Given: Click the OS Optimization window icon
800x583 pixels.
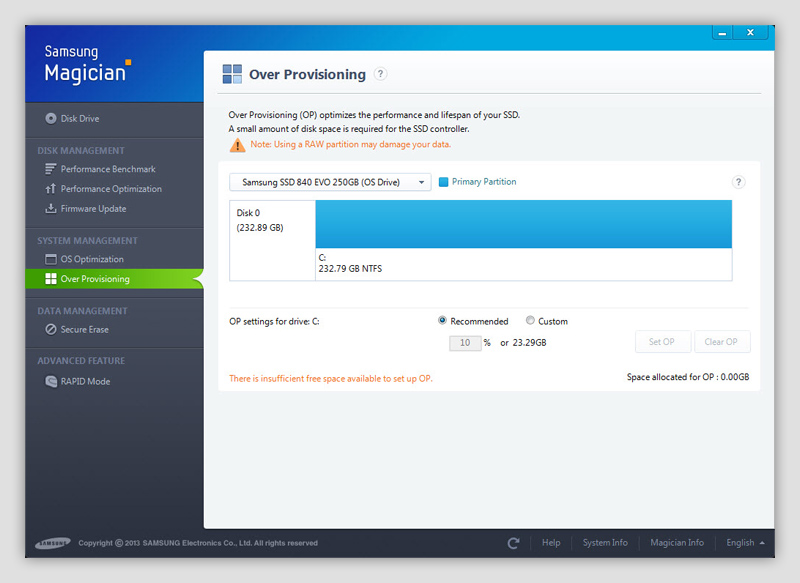Looking at the screenshot, I should tap(51, 259).
